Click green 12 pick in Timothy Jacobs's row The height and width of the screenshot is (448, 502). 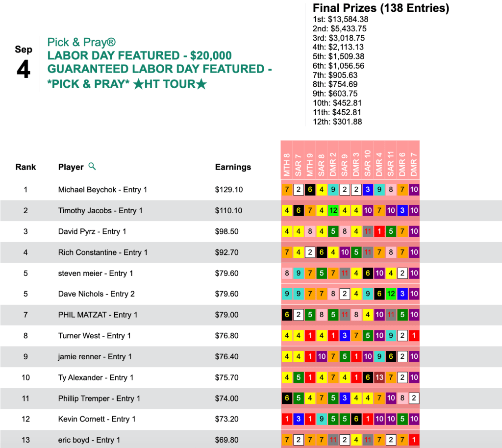(333, 211)
